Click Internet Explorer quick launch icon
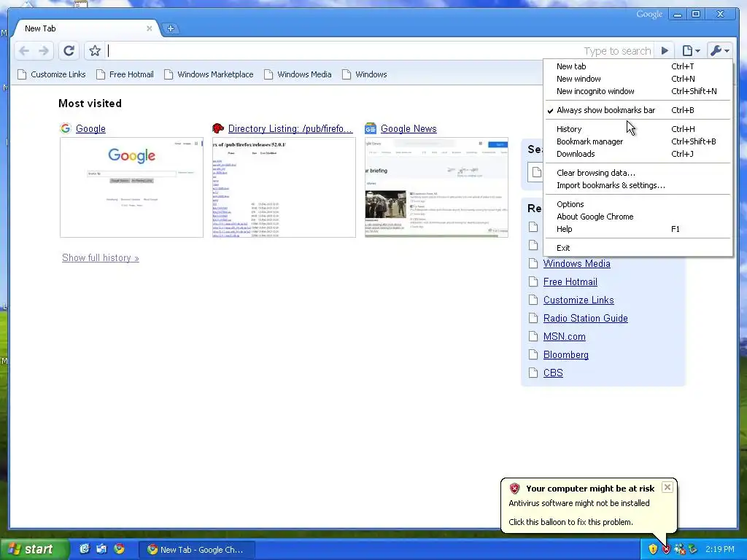747x560 pixels. click(85, 549)
